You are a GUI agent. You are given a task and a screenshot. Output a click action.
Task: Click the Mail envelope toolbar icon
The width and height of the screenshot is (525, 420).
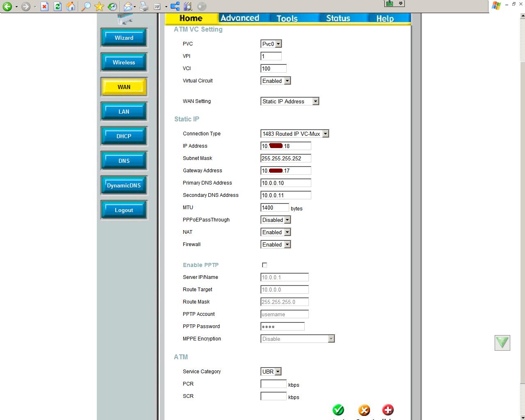tap(128, 7)
